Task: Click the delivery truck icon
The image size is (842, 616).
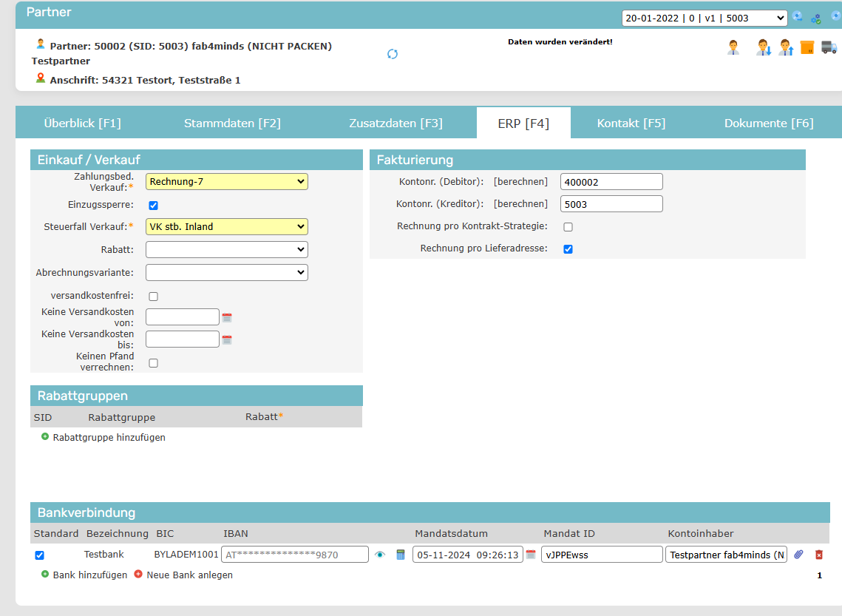Action: [x=829, y=48]
